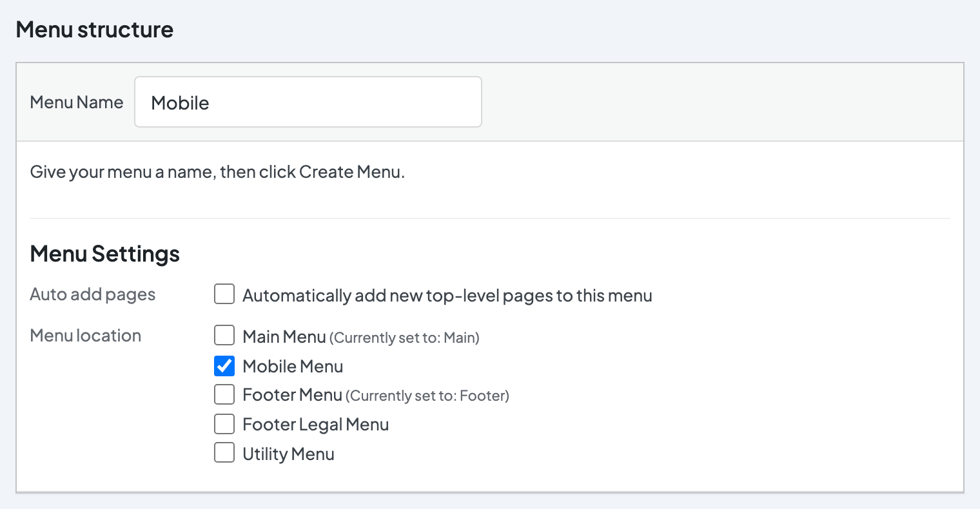The width and height of the screenshot is (980, 509).
Task: Enable automatically add new top-level pages checkbox
Action: [x=224, y=294]
